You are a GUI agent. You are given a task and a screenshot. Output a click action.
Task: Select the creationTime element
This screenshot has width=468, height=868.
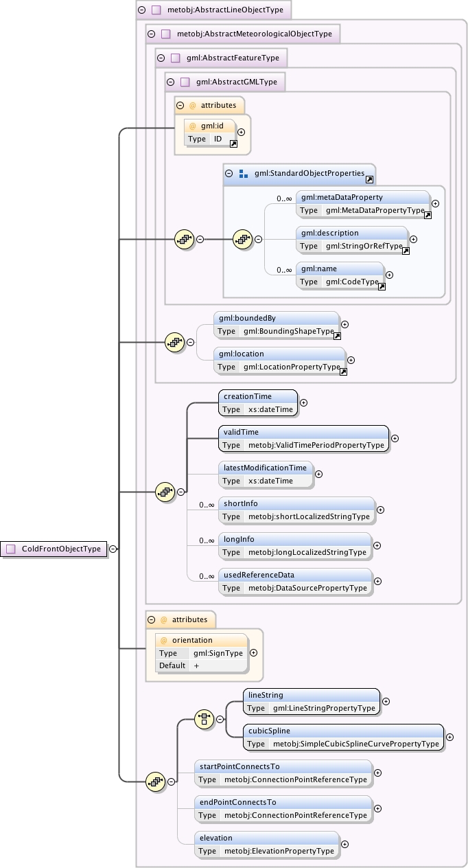(x=258, y=403)
